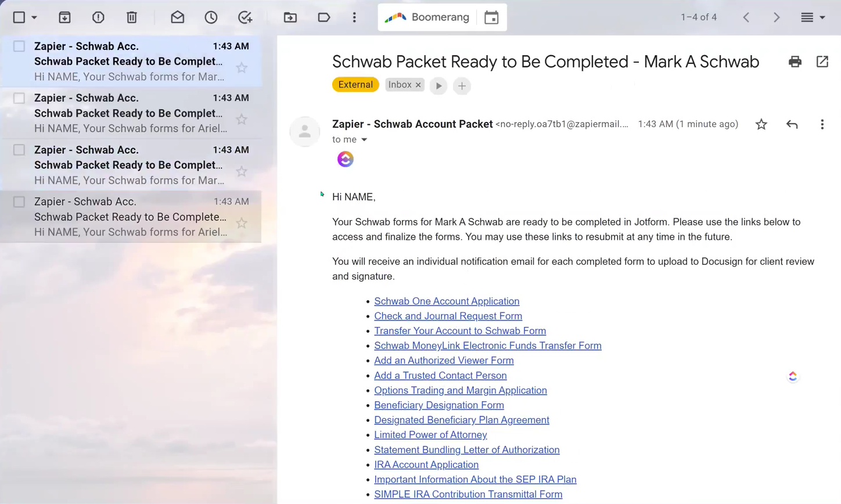Click the '1:43 AM (1 minute ago)' timestamp
The image size is (841, 504).
coord(688,124)
